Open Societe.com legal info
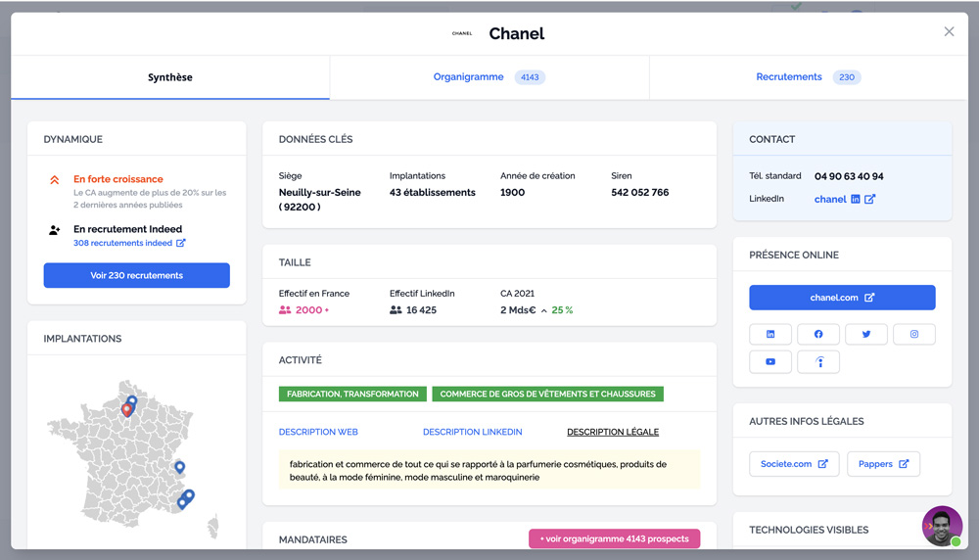 (794, 464)
